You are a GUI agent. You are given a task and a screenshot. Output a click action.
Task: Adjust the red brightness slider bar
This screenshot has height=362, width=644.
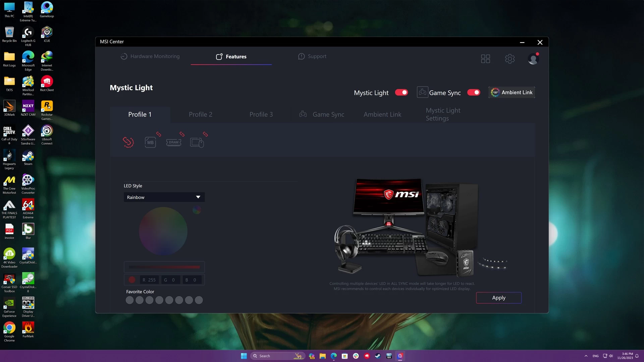(164, 267)
